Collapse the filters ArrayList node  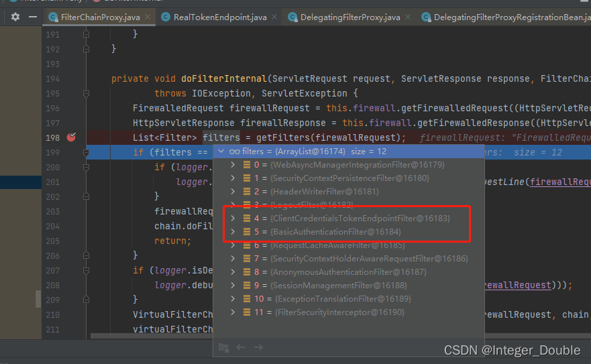tap(221, 151)
